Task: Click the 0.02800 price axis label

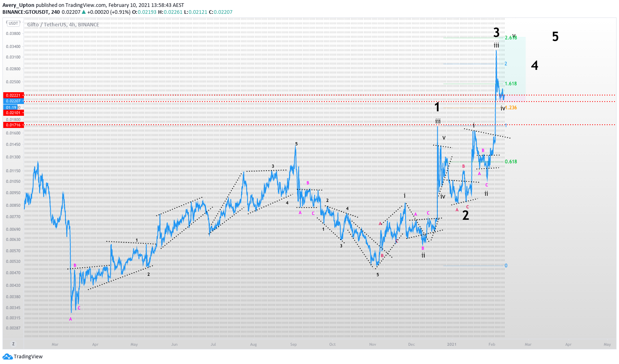Action: pyautogui.click(x=13, y=69)
